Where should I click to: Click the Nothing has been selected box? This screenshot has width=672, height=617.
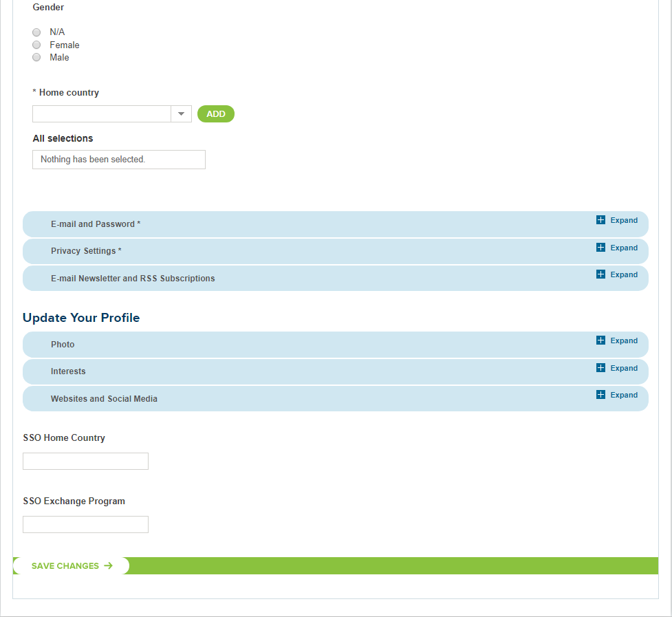119,160
